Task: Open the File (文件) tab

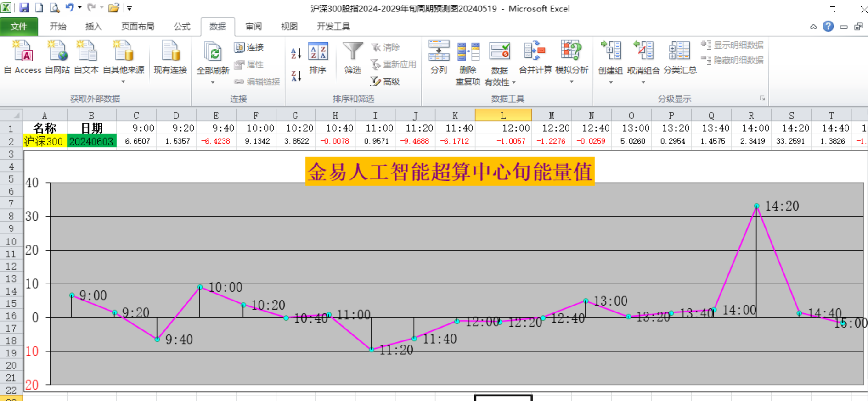Action: tap(19, 27)
